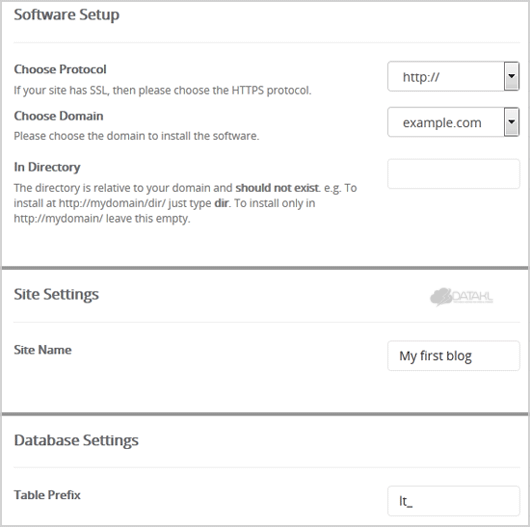Click the Site Settings heading
This screenshot has height=527, width=530.
[56, 294]
